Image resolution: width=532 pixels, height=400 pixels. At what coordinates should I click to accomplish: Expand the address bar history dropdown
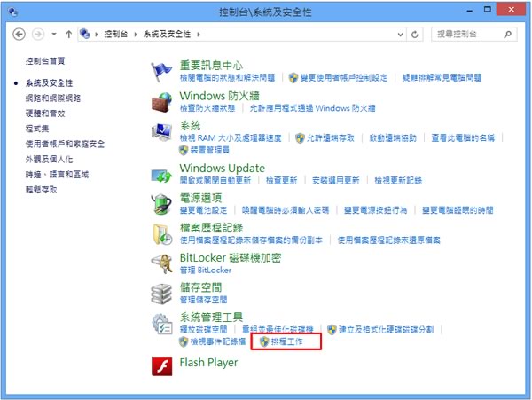click(x=401, y=35)
